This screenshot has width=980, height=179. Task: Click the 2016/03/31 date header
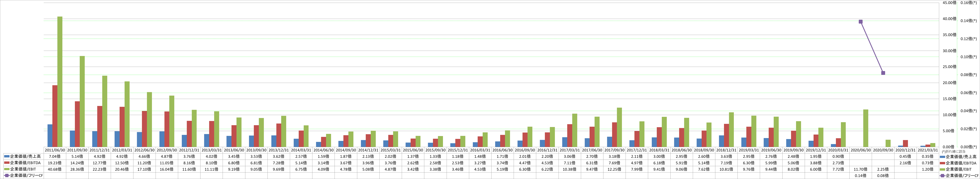[480, 150]
